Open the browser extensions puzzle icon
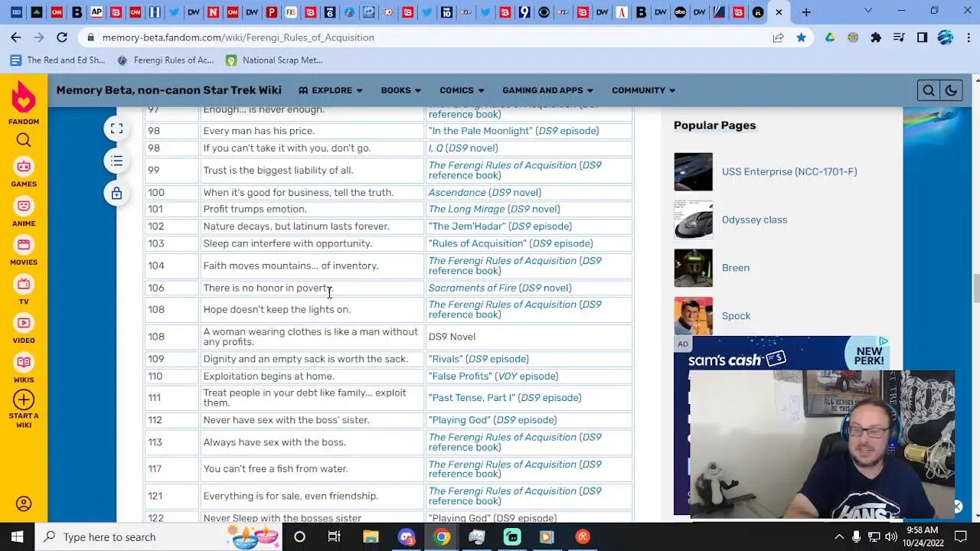This screenshot has height=551, width=980. tap(876, 37)
